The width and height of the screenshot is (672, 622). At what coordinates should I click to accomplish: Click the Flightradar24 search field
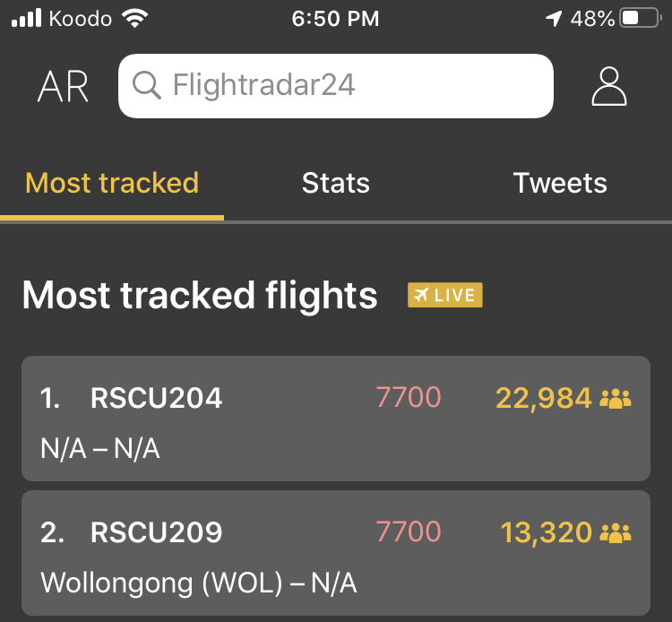349,86
